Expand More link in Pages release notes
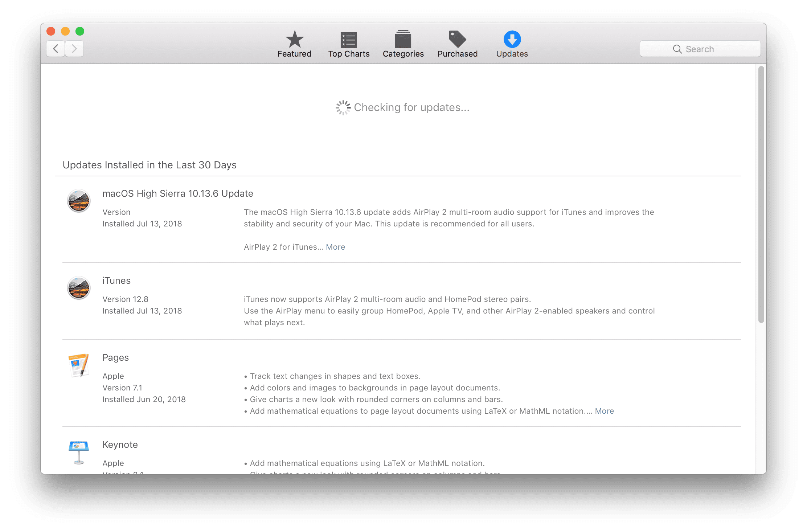The height and width of the screenshot is (532, 807). (x=604, y=411)
